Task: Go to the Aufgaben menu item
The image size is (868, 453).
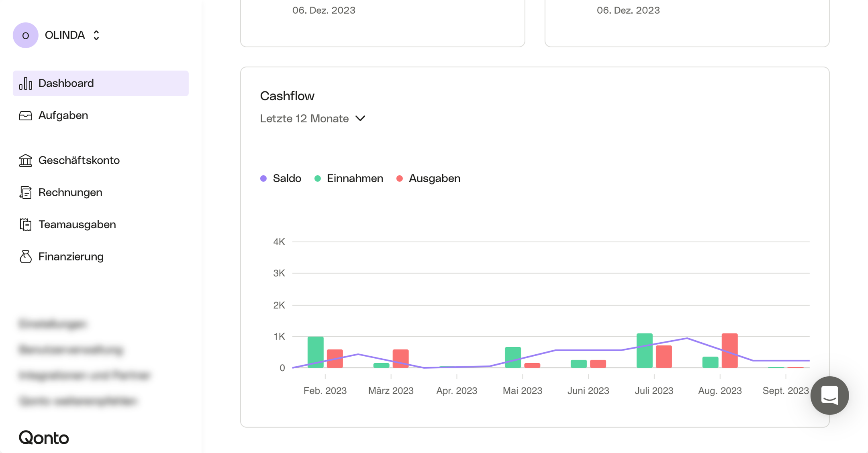Action: click(x=63, y=116)
